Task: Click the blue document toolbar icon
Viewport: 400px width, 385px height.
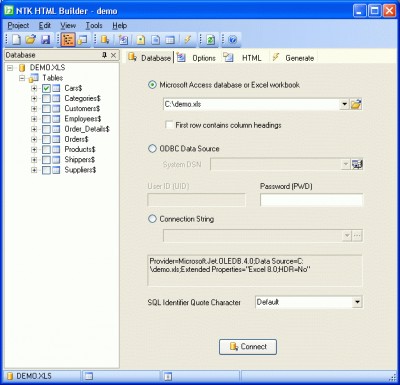Action: tap(156, 40)
